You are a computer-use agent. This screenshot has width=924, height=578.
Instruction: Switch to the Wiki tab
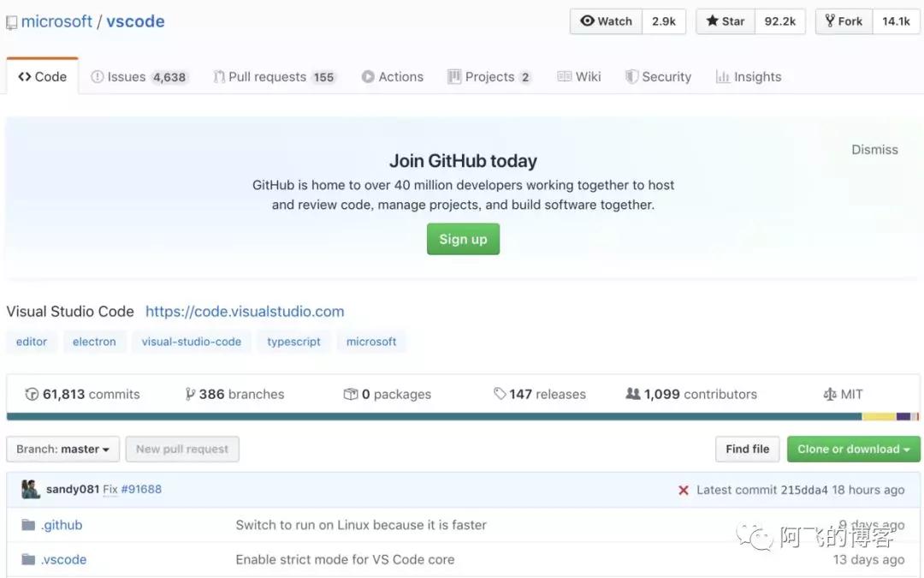coord(579,77)
